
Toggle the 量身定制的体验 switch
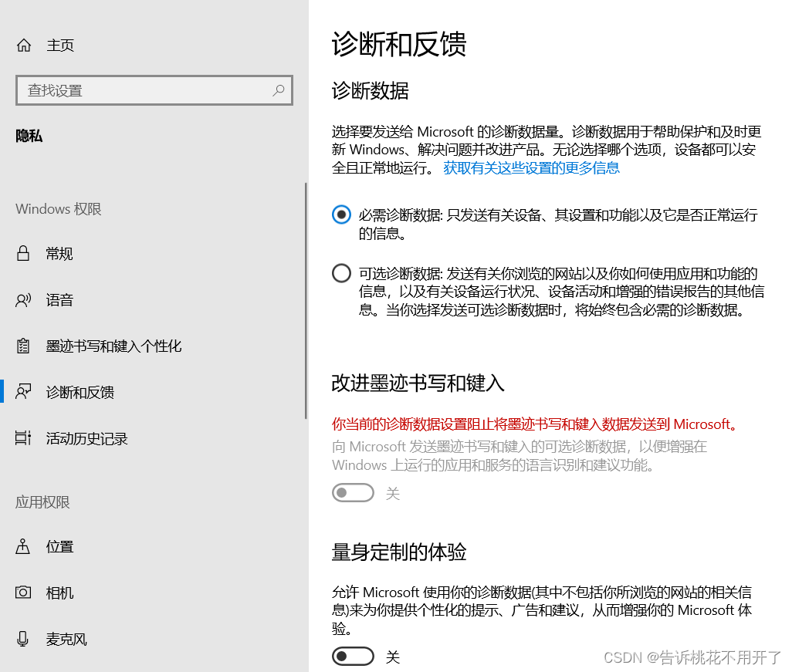(353, 657)
